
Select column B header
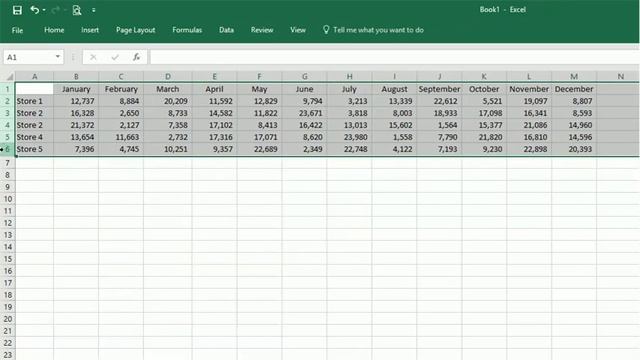click(x=76, y=76)
